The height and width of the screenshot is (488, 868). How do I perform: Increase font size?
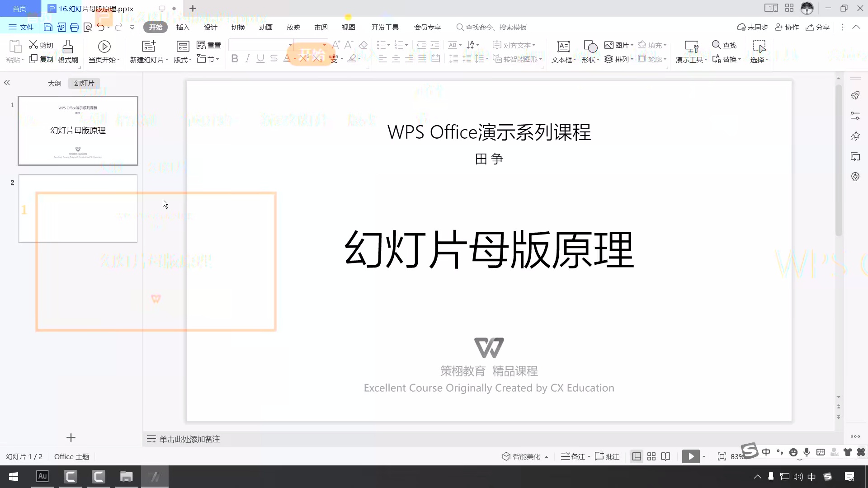(x=336, y=45)
